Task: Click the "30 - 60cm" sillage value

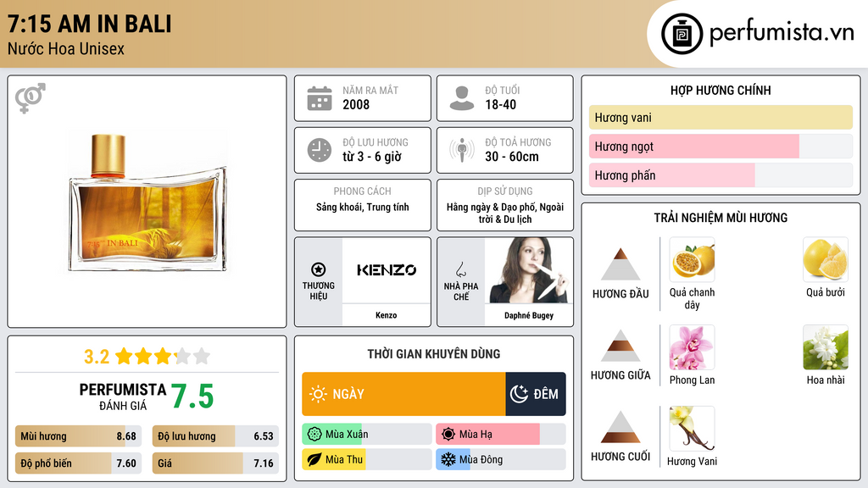Action: (x=512, y=157)
